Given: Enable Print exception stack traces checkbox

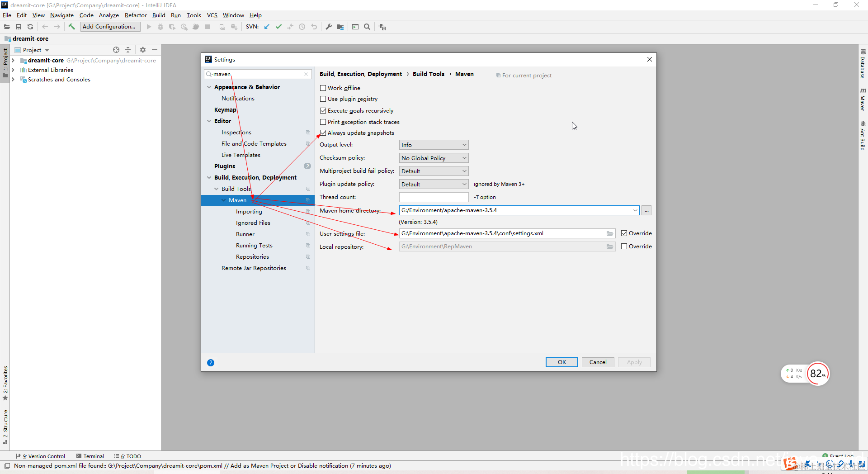Looking at the screenshot, I should [x=323, y=122].
